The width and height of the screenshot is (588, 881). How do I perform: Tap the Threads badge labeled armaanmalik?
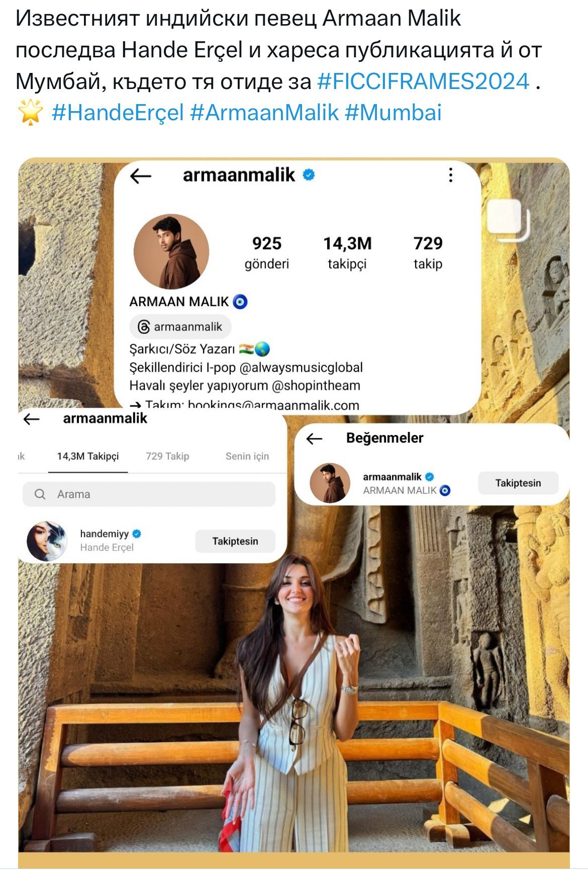pyautogui.click(x=180, y=327)
